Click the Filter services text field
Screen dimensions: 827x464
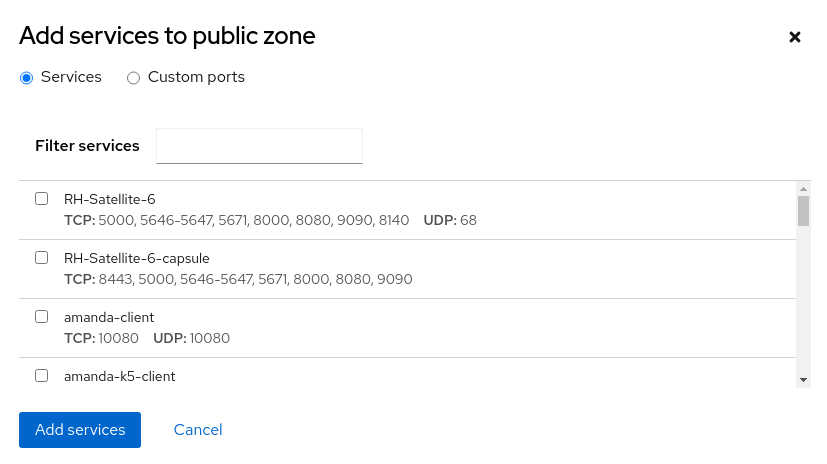[x=259, y=146]
